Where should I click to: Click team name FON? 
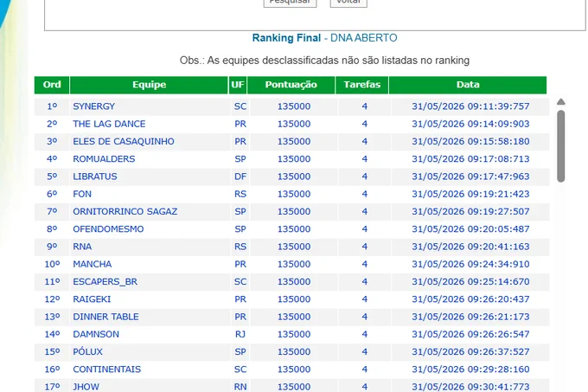(82, 195)
